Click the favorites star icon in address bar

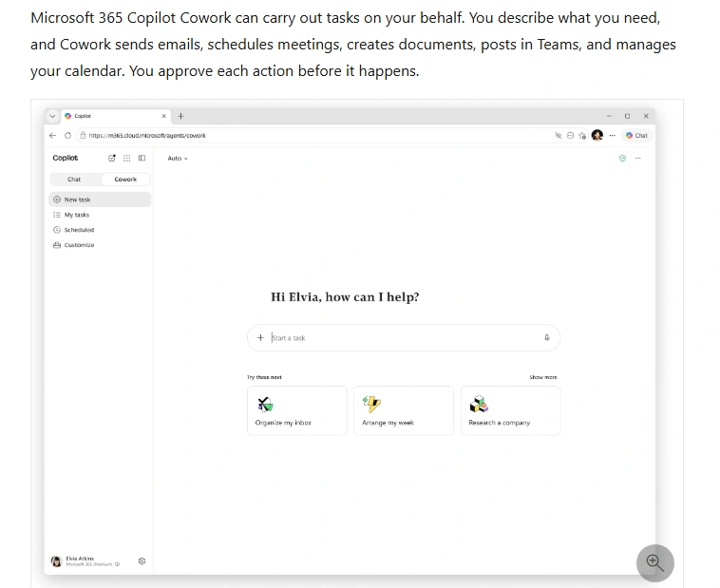click(582, 136)
